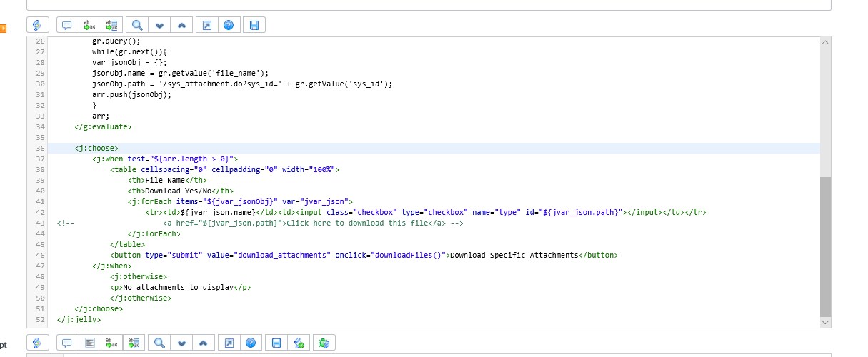Find next match using the down chevron above the HTML code
This screenshot has height=357, width=868.
tap(159, 25)
